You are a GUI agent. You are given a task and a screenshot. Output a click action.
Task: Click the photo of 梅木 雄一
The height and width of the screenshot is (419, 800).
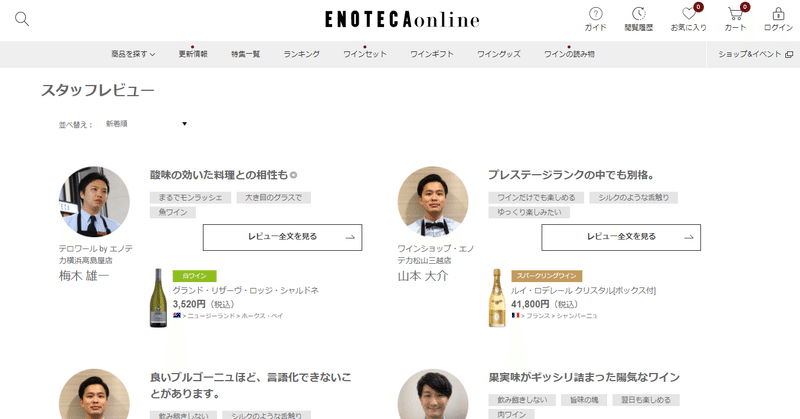point(94,202)
